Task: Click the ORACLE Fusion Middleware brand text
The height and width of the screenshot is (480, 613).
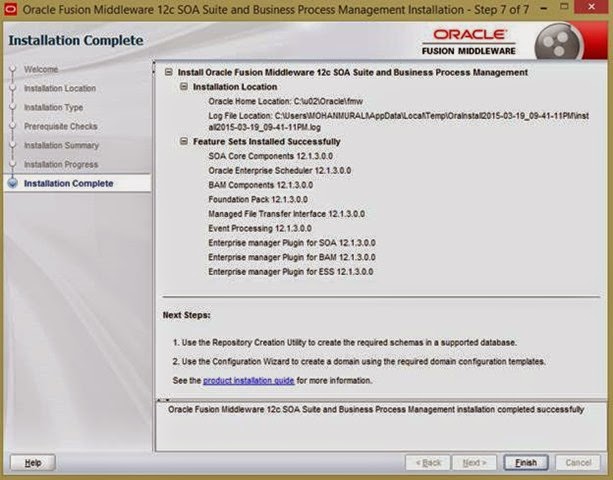Action: [469, 41]
